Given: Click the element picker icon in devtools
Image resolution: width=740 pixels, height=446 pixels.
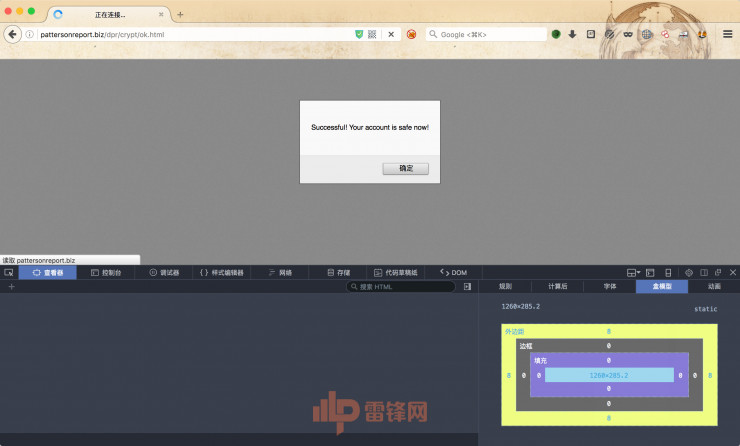Looking at the screenshot, I should click(8, 273).
